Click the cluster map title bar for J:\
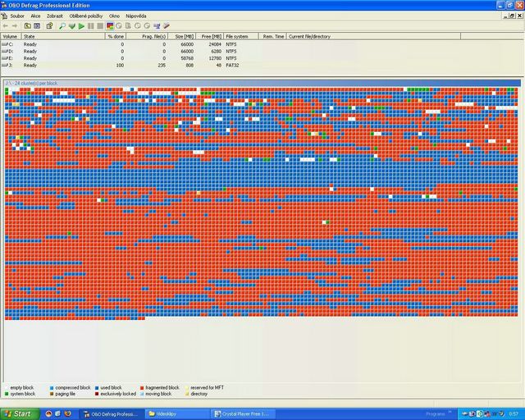 pos(262,83)
